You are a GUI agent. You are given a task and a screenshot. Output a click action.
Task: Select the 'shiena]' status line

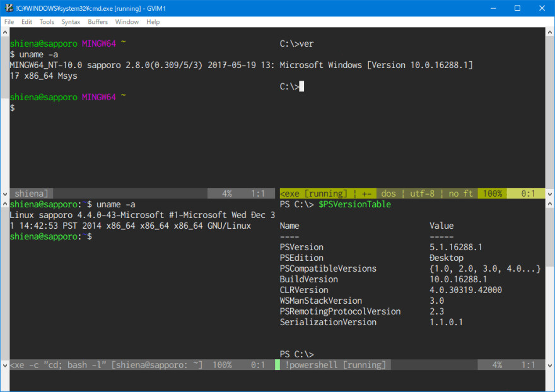(x=32, y=193)
